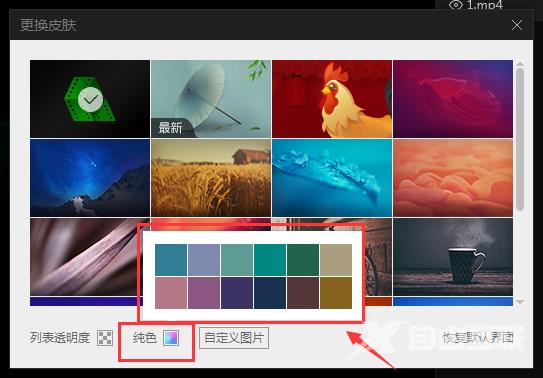The width and height of the screenshot is (543, 378).
Task: Select the bright teal green swatch
Action: coord(270,260)
